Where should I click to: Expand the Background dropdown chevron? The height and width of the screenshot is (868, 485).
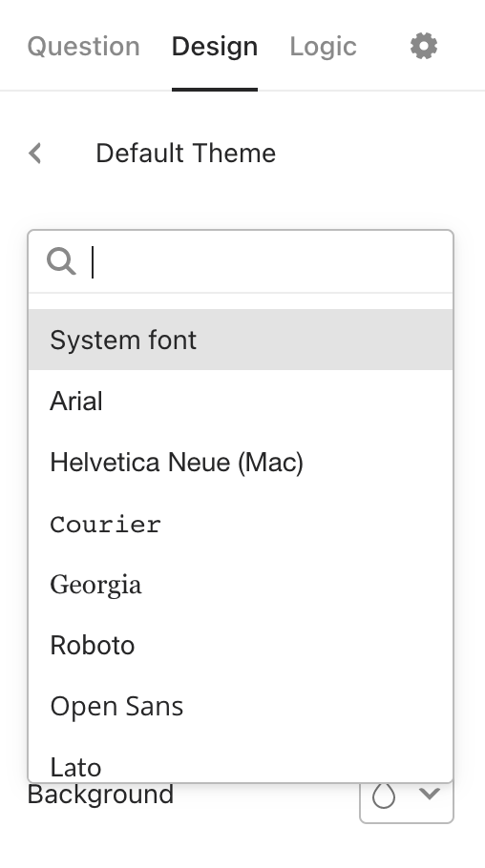coord(430,794)
